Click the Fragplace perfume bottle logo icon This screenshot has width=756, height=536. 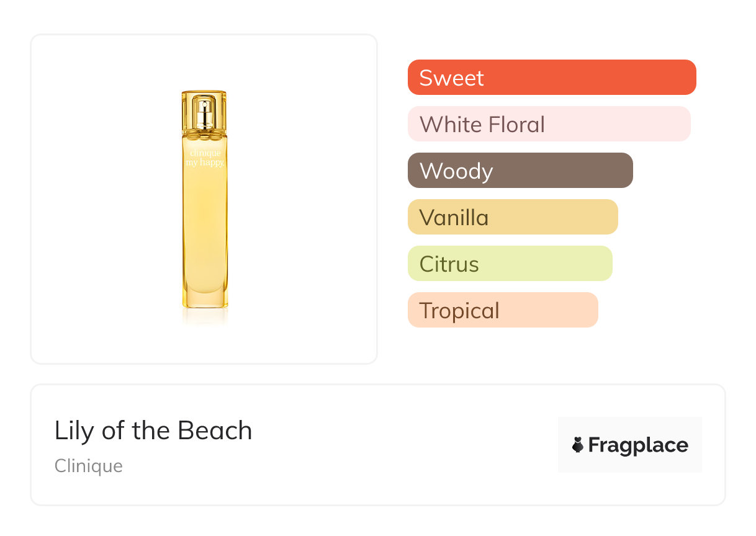(x=578, y=445)
